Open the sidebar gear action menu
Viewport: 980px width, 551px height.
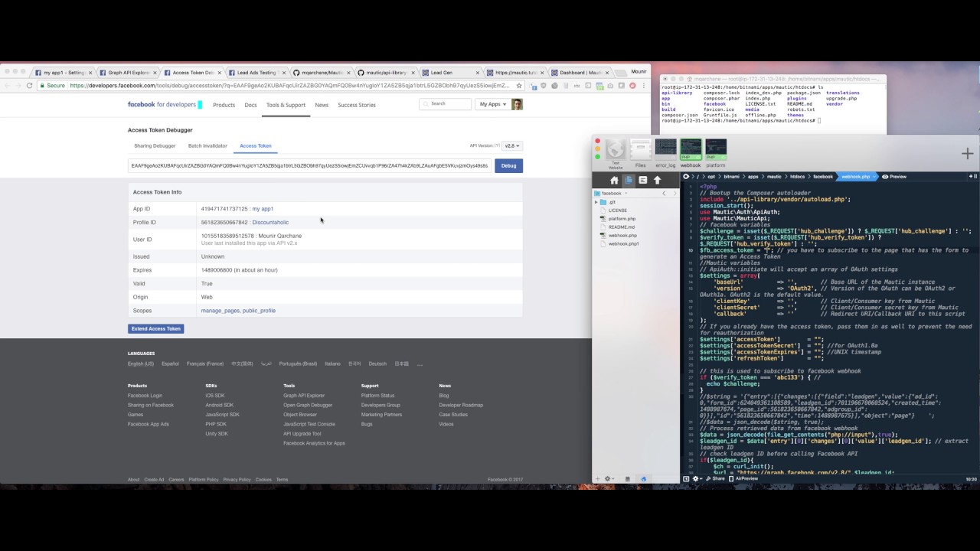click(609, 479)
